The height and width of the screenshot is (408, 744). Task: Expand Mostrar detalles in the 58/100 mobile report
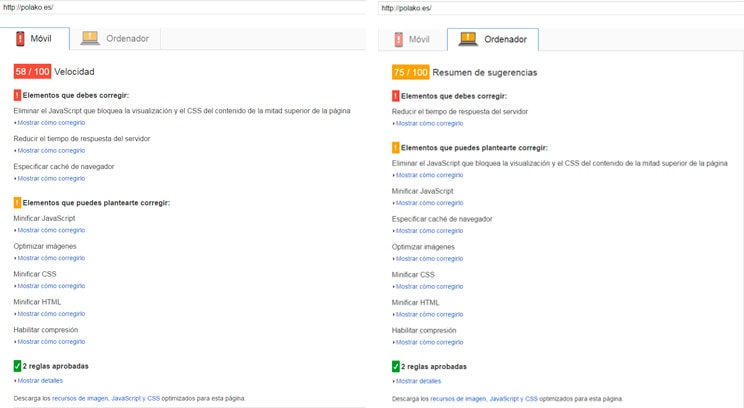(39, 381)
